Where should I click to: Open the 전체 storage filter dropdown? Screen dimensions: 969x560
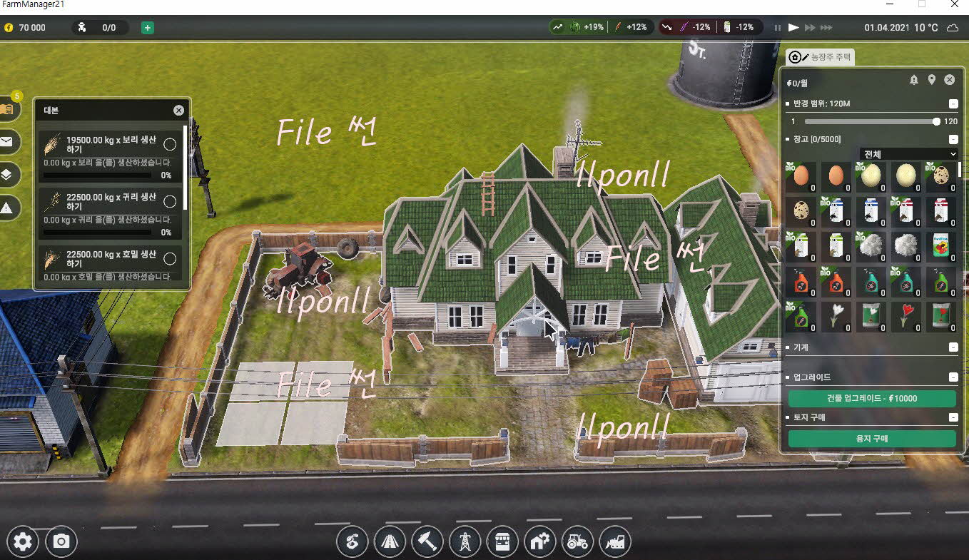tap(908, 154)
